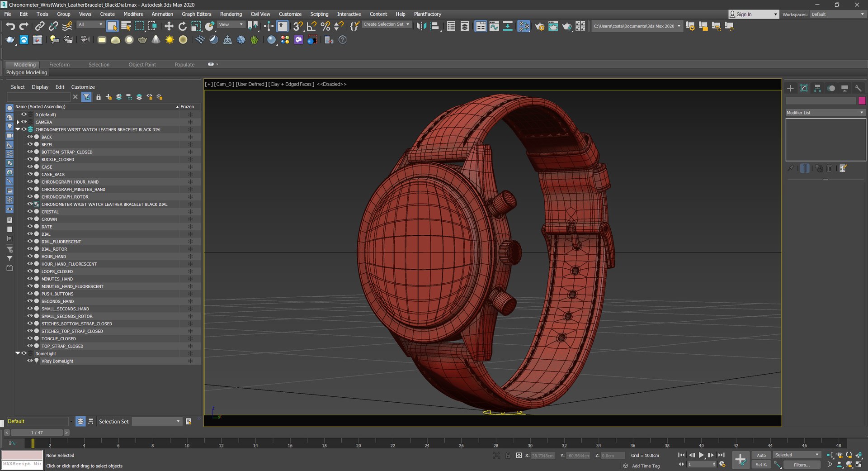Switch to the Object Paint ribbon tab

click(x=142, y=65)
